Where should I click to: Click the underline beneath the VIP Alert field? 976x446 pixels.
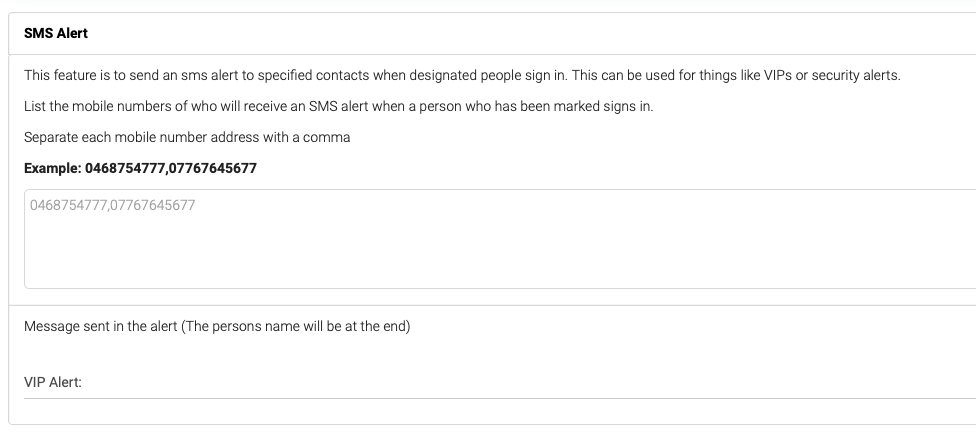(x=500, y=398)
